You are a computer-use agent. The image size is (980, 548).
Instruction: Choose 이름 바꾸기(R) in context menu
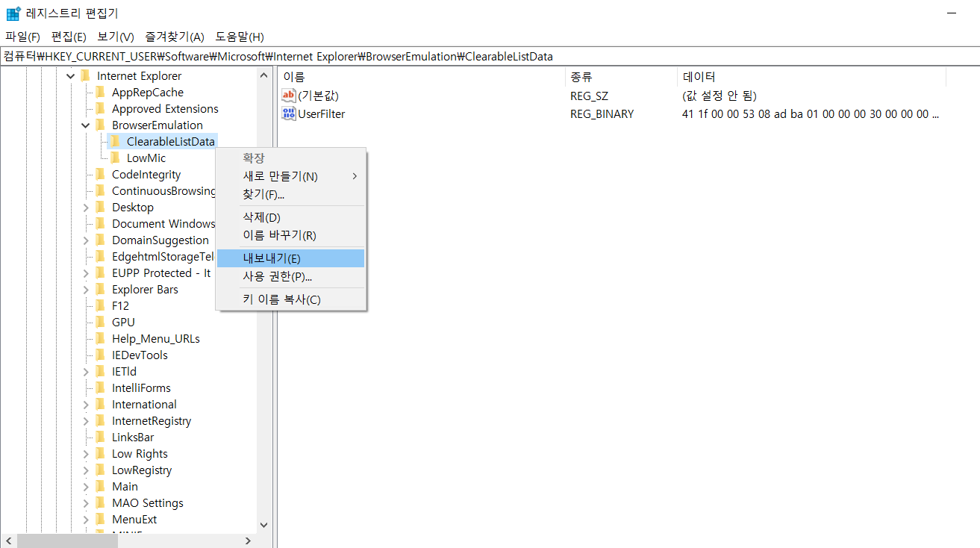290,235
